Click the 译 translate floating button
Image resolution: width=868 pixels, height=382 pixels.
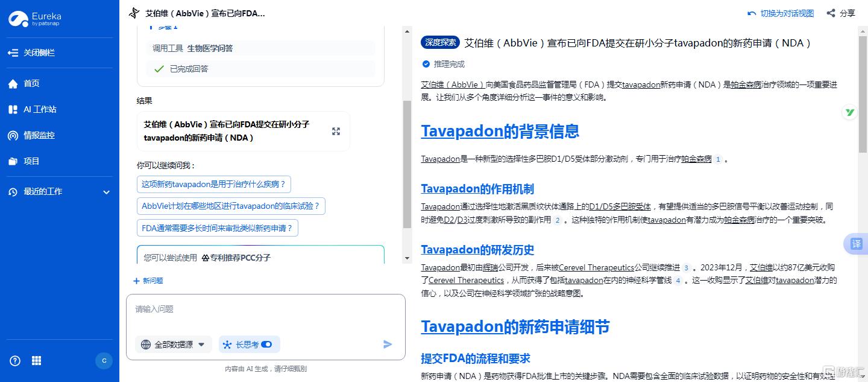coord(856,244)
